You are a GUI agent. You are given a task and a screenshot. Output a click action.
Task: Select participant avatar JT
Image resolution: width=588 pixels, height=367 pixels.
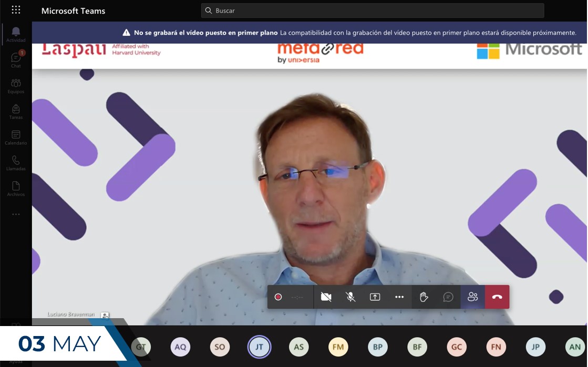pos(259,347)
